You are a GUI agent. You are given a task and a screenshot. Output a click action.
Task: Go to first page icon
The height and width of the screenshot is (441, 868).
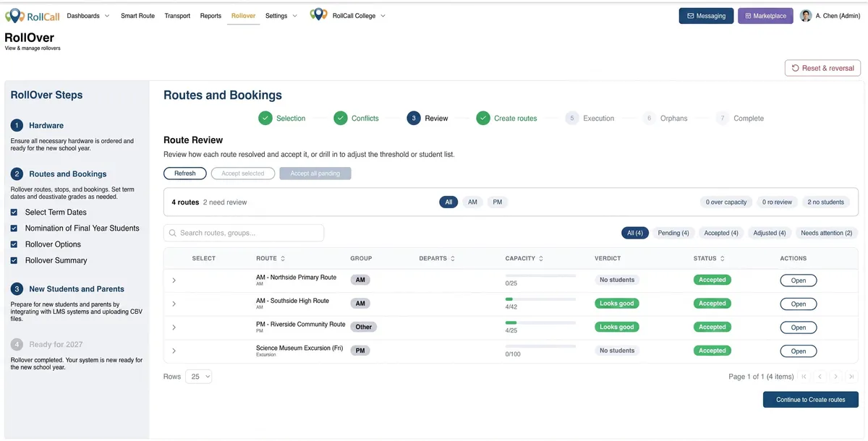(x=804, y=377)
